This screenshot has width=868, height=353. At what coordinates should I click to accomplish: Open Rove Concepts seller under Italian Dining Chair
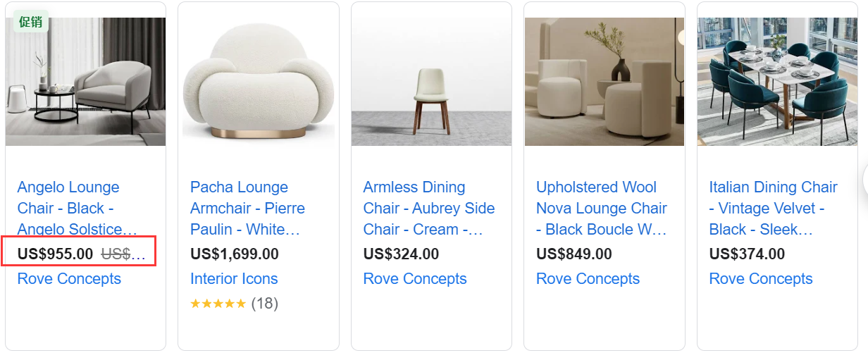tap(761, 278)
